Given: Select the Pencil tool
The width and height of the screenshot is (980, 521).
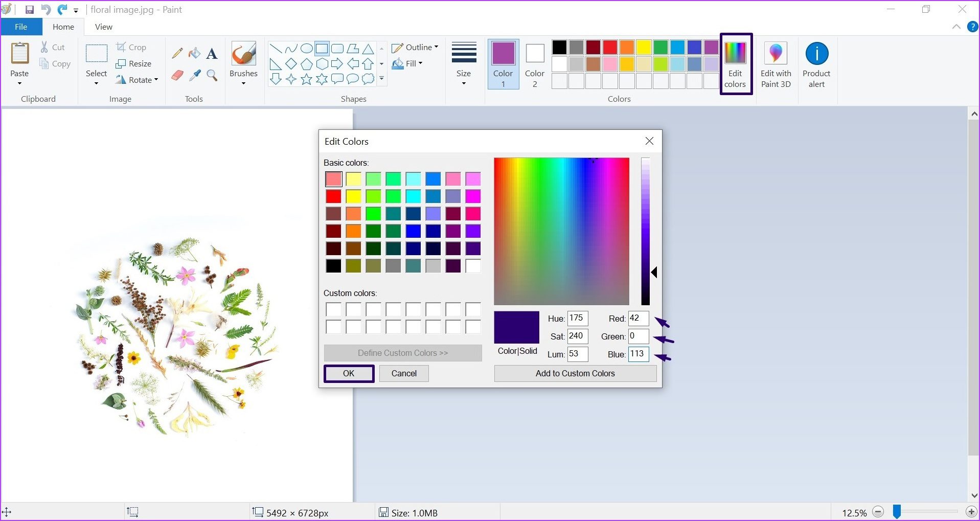Looking at the screenshot, I should point(177,53).
